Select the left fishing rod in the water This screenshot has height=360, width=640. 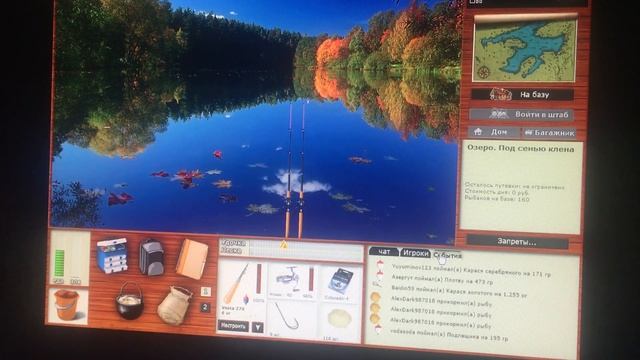coord(289,170)
